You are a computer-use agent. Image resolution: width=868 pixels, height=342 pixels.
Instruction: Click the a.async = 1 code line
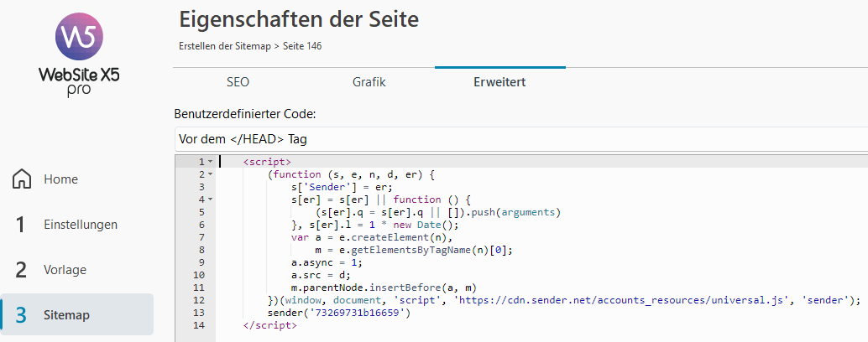pyautogui.click(x=317, y=262)
